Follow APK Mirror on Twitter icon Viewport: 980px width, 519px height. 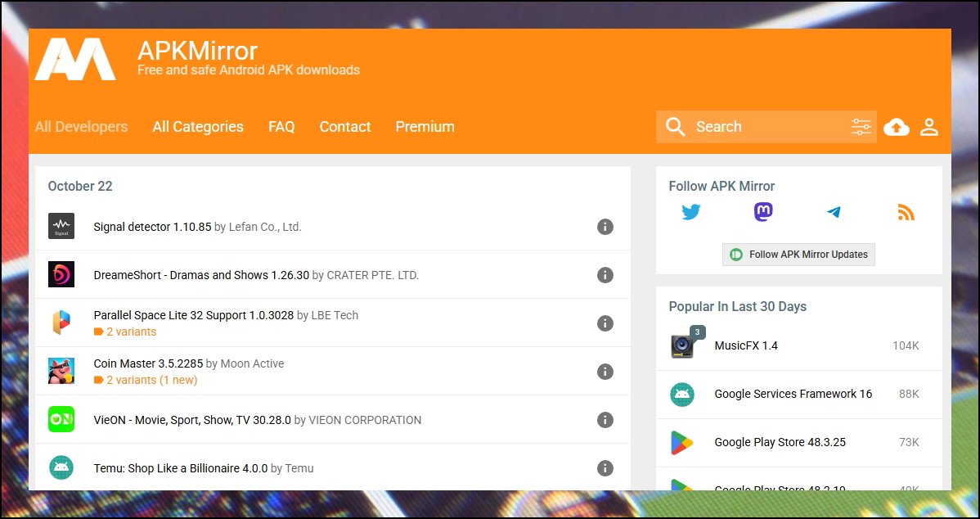690,212
